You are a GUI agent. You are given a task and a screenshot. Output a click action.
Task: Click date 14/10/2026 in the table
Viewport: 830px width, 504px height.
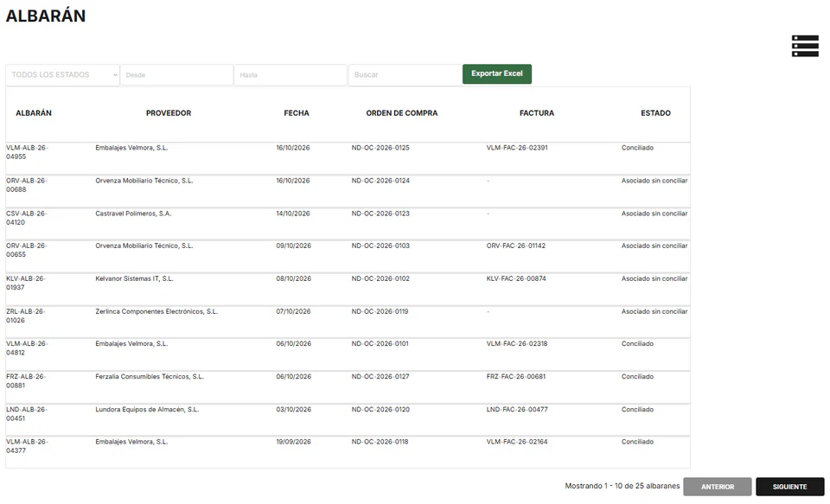[293, 214]
